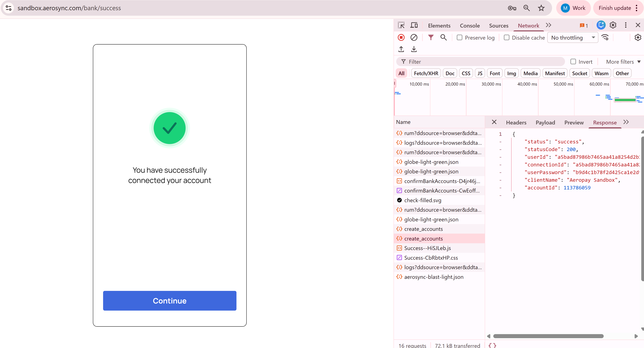Viewport: 644px width, 348px height.
Task: Filter requests by Fetch/XHR
Action: [x=426, y=73]
